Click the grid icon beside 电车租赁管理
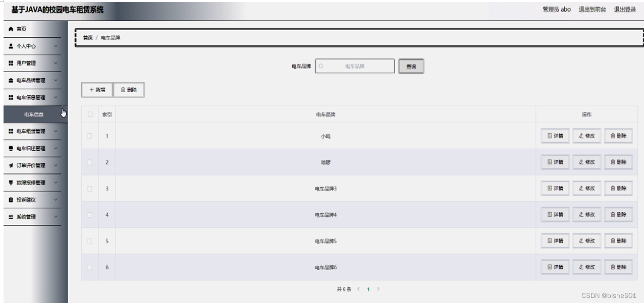 (11, 131)
